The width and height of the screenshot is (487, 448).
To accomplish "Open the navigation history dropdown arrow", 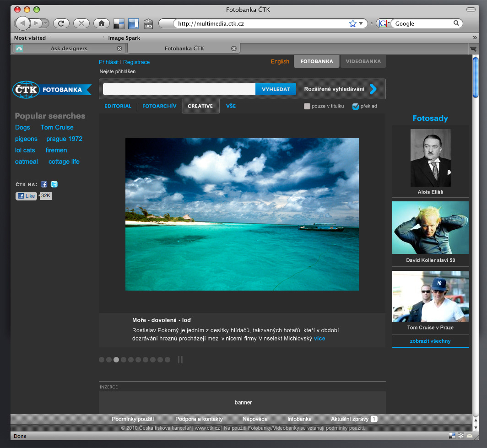I will tap(46, 23).
